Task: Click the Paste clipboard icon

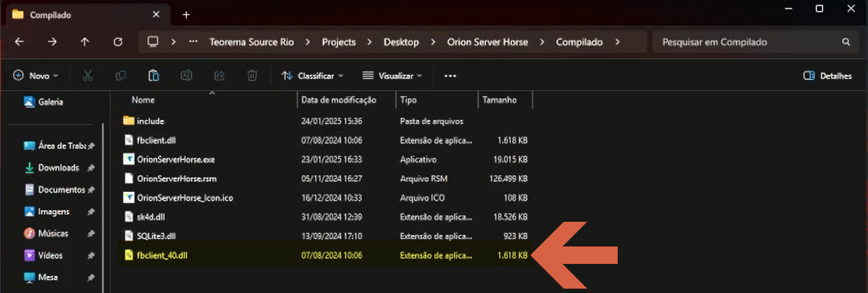Action: coord(154,76)
